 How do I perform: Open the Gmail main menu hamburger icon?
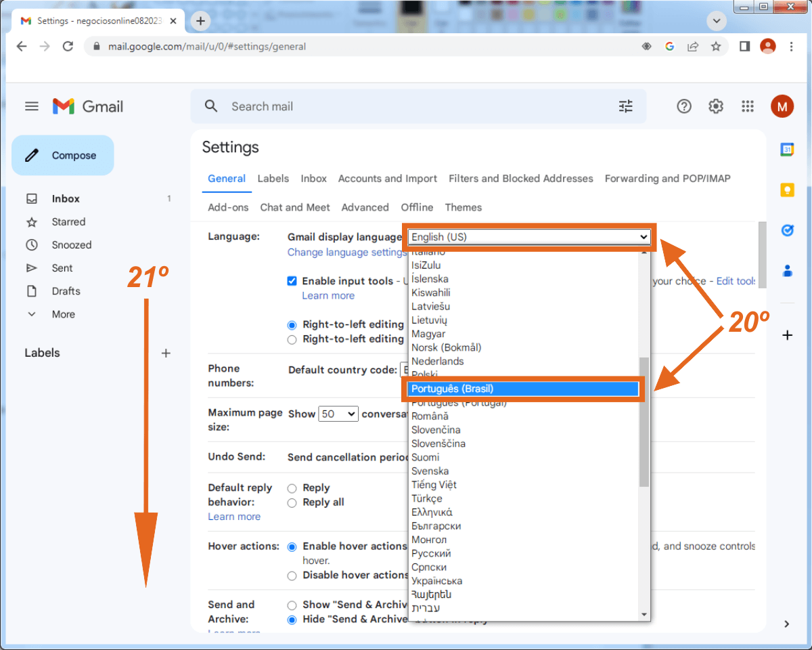[32, 106]
